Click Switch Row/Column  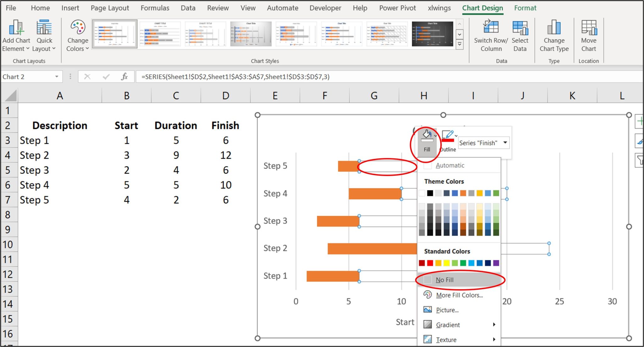(x=490, y=35)
